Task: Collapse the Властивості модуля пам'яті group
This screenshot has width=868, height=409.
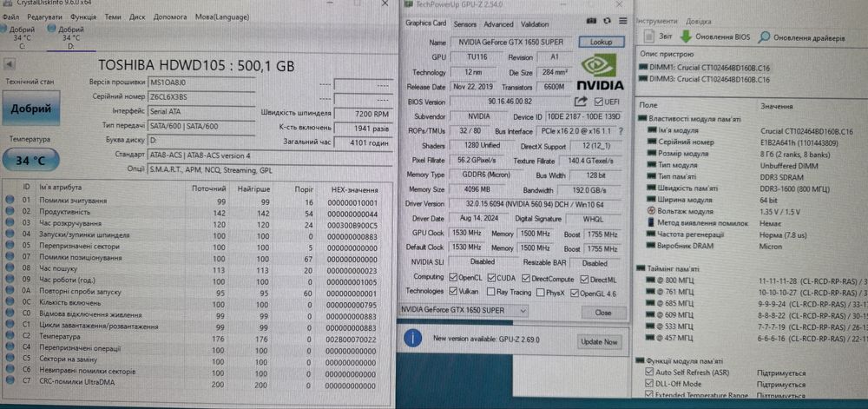Action: click(x=641, y=118)
